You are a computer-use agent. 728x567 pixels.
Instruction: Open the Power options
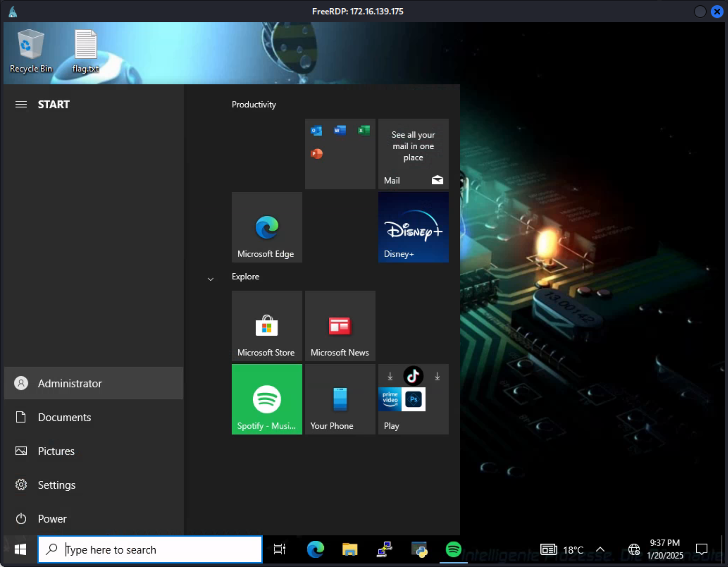[94, 519]
